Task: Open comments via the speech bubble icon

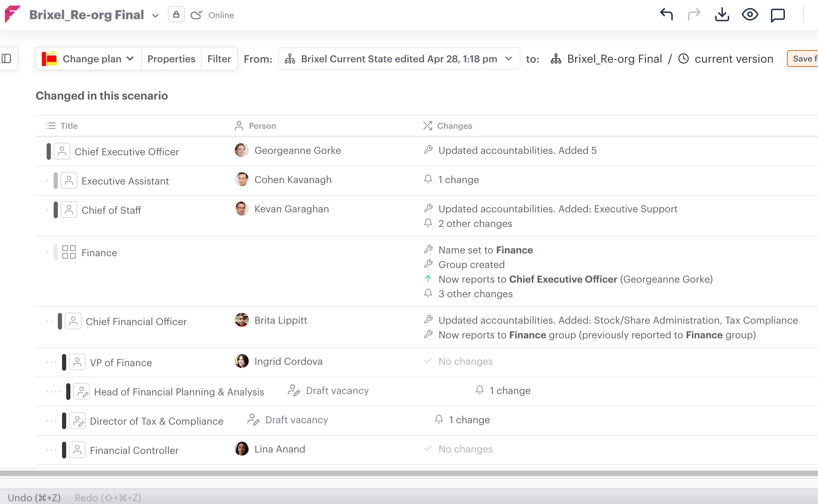Action: click(778, 15)
